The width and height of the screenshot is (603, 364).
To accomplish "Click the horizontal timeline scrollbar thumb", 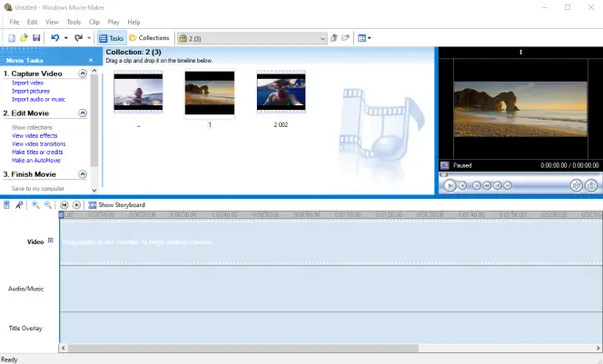I will point(243,349).
